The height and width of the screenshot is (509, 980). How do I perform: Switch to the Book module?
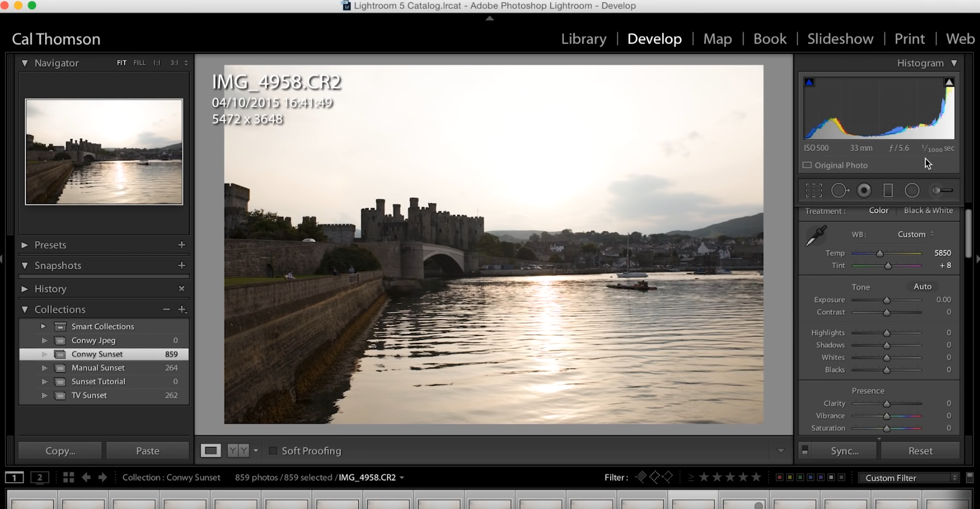click(770, 39)
